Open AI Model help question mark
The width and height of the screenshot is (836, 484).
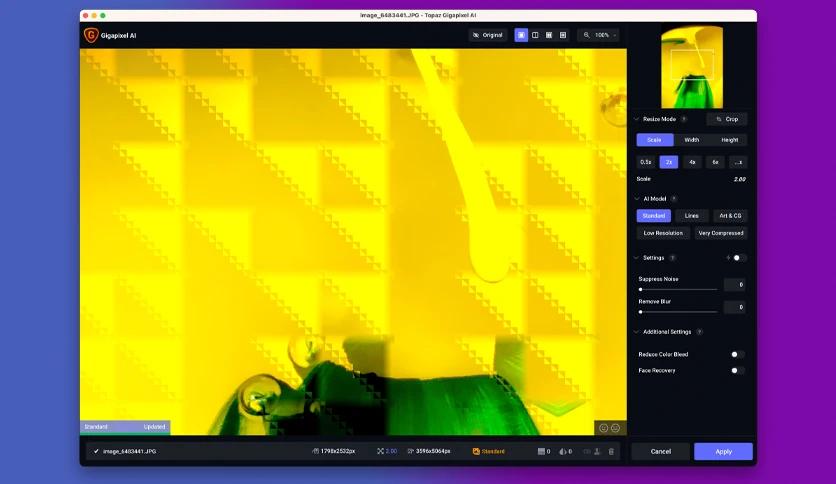tap(674, 199)
